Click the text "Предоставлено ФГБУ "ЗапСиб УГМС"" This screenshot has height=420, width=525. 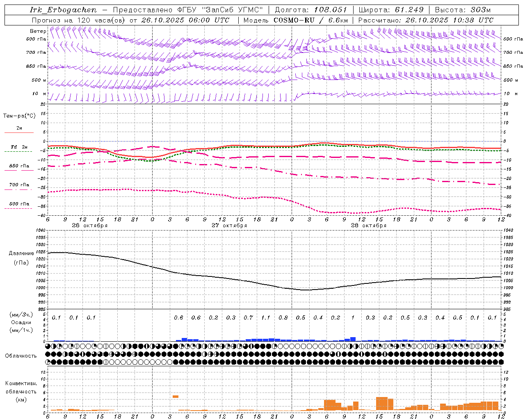pyautogui.click(x=188, y=10)
